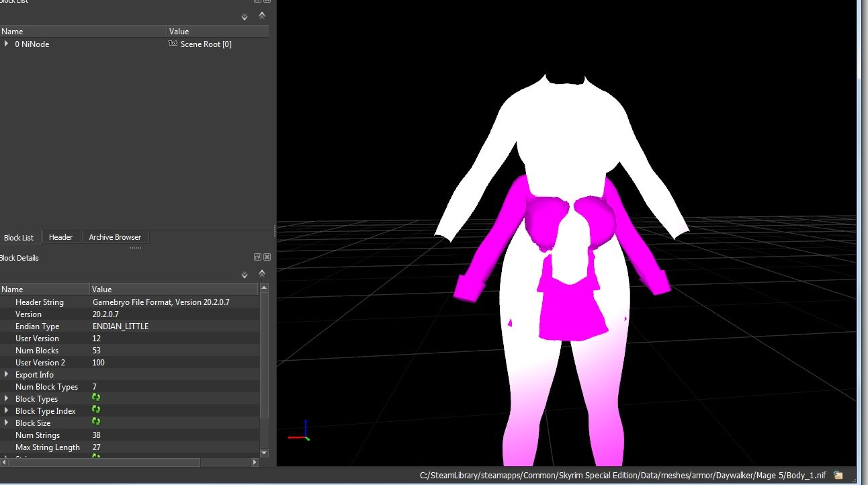Expand the Block Types row
The height and width of the screenshot is (485, 868).
pos(7,398)
